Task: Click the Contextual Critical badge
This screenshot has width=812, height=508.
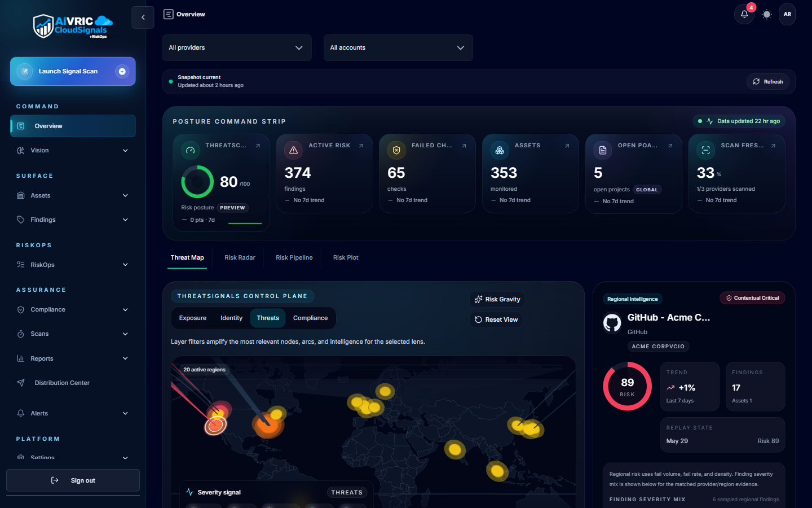Action: [x=752, y=298]
